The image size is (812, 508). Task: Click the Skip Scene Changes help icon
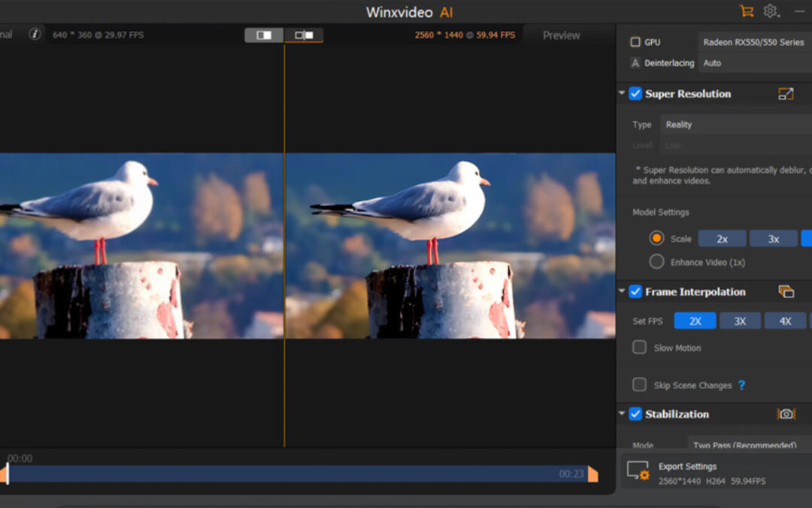pos(741,385)
